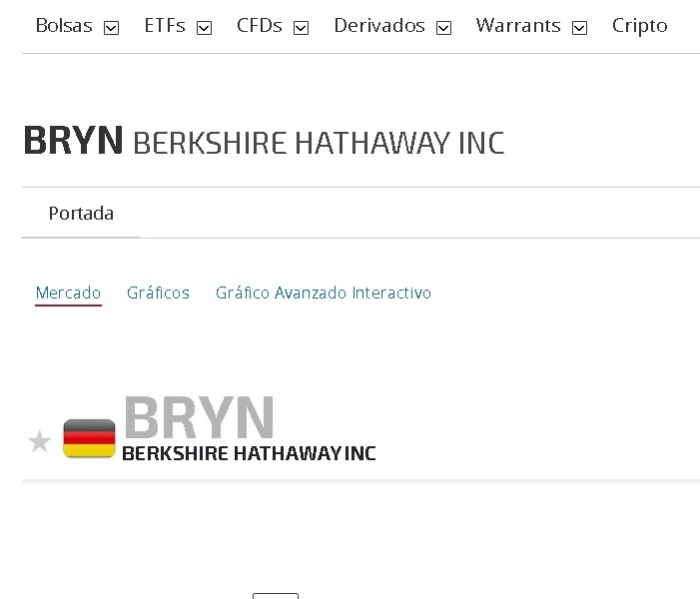Expand the ETFs dropdown arrow
Screen dimensions: 700x599
[x=205, y=28]
